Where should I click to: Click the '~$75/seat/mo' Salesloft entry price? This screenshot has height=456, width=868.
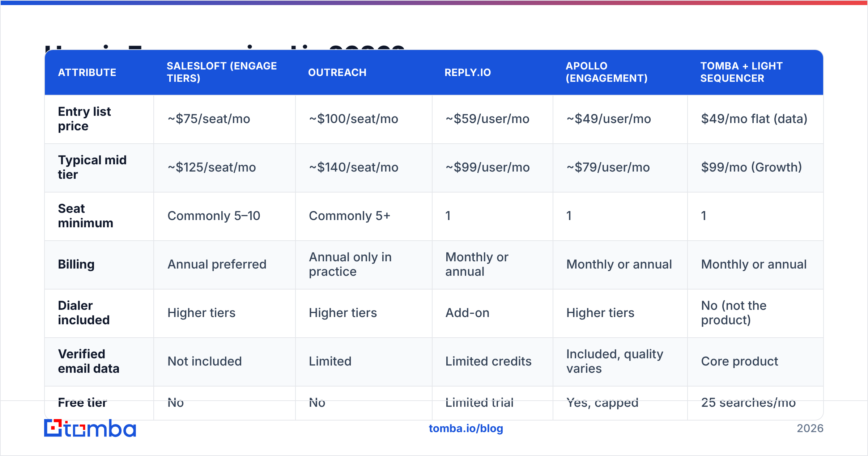click(x=209, y=119)
